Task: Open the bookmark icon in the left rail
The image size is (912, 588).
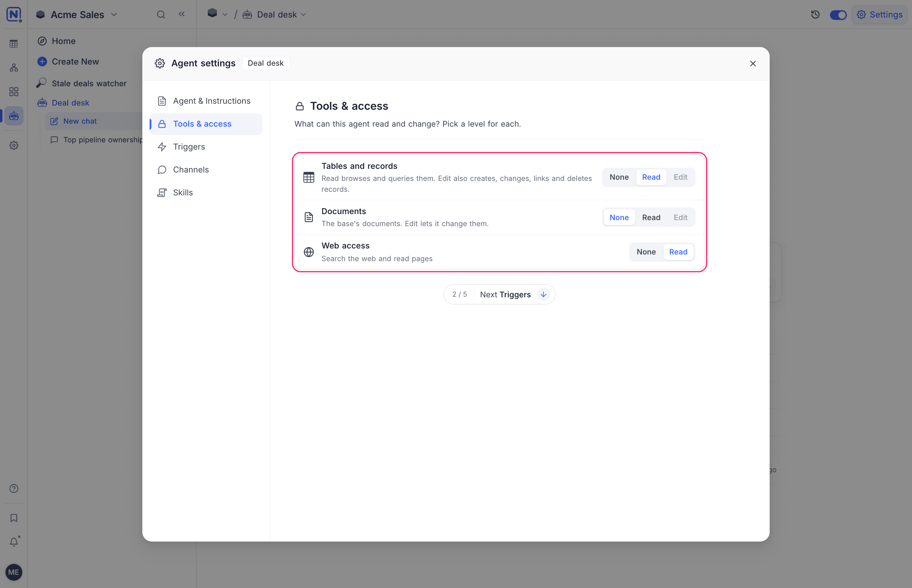Action: 14,518
